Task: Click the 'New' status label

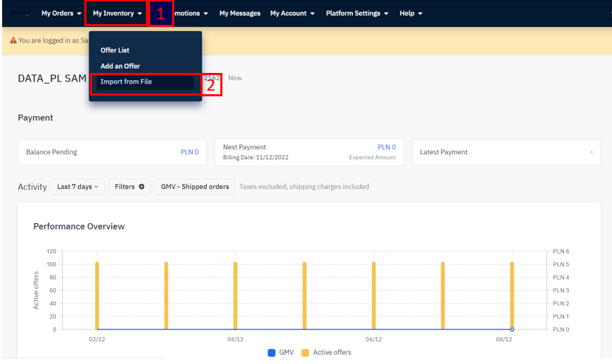Action: (x=235, y=78)
